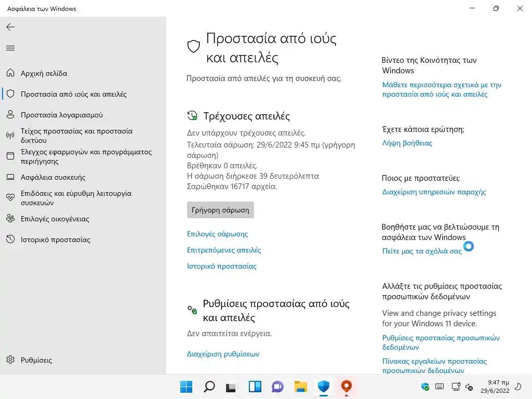Open Διαχείριση υπηρεσιών παροχής link
The image size is (532, 399).
434,192
